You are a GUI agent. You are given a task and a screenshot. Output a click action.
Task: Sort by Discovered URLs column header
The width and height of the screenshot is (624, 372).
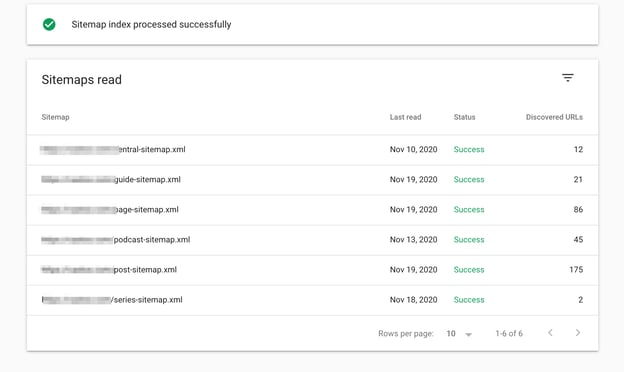click(554, 117)
